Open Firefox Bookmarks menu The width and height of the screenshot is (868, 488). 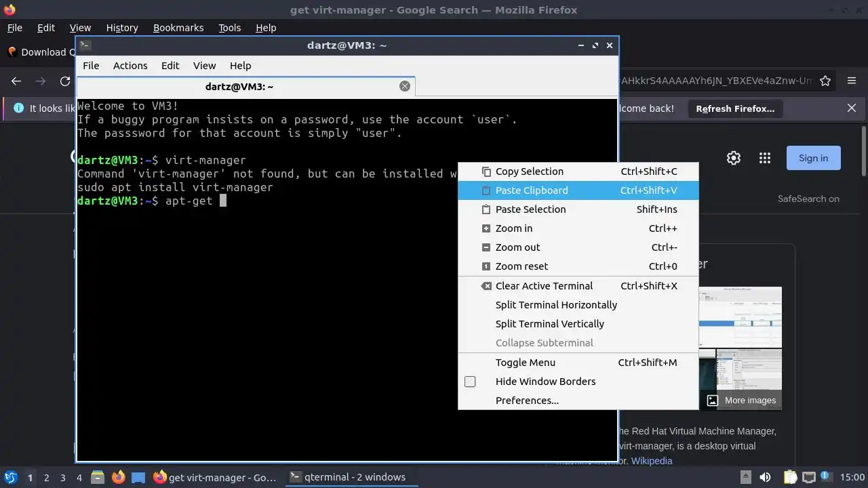pyautogui.click(x=178, y=28)
